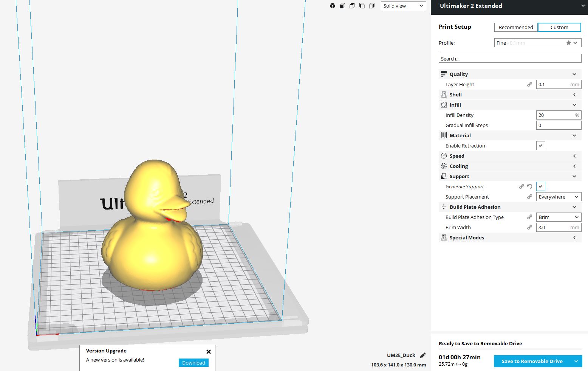The width and height of the screenshot is (588, 371).
Task: Edit the Brim Width value field
Action: [x=559, y=227]
